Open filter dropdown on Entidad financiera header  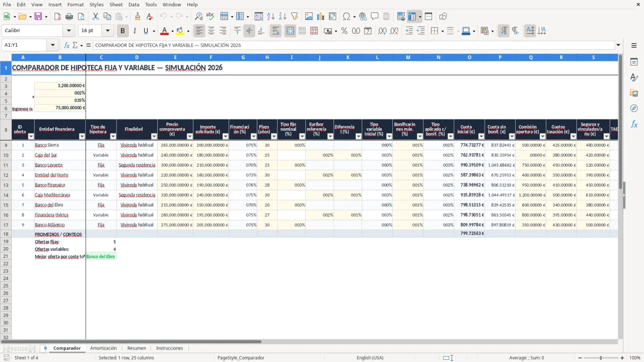coord(82,136)
